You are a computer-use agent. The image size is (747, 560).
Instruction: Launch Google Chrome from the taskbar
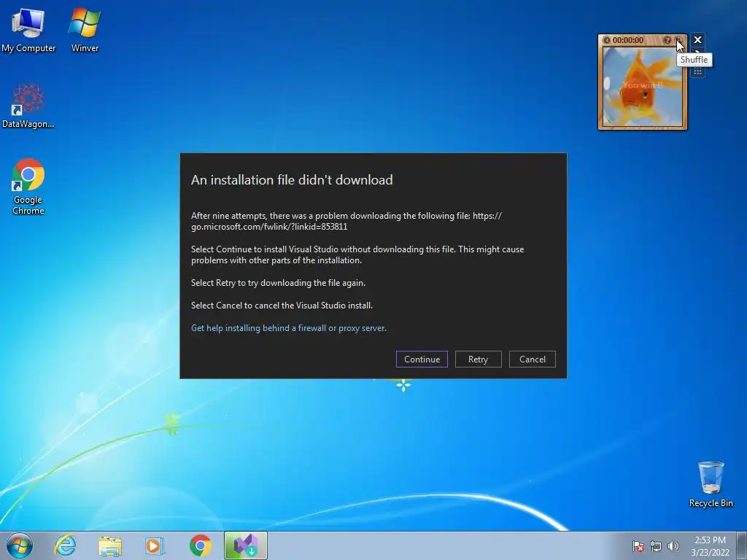point(200,545)
